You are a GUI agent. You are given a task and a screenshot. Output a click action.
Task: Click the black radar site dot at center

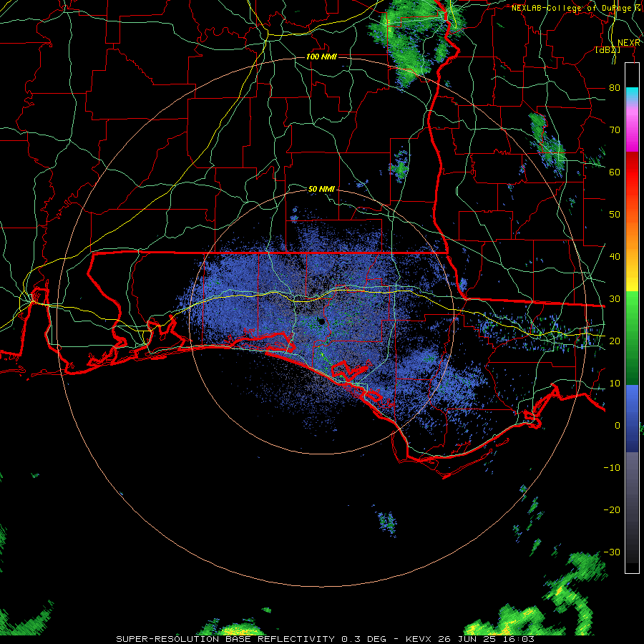click(x=321, y=321)
